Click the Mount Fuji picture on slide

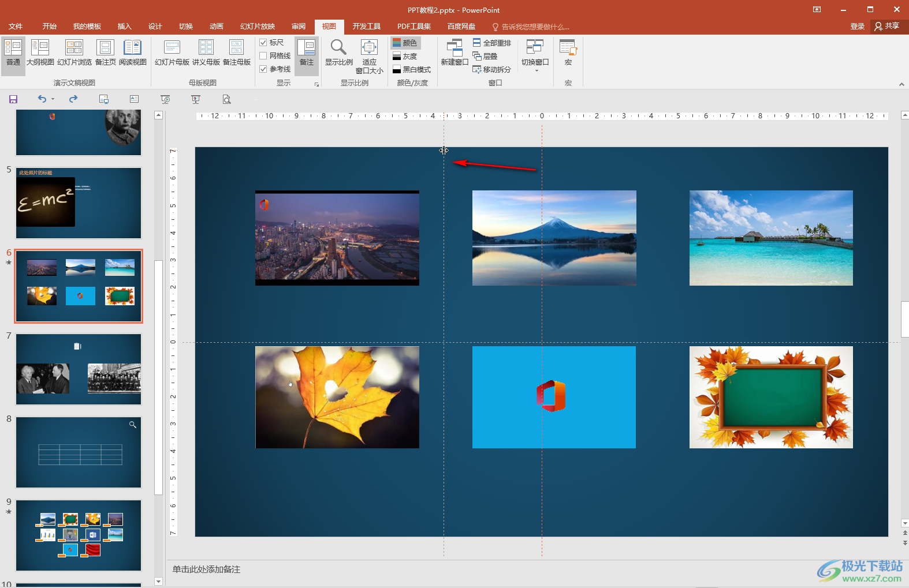tap(554, 238)
